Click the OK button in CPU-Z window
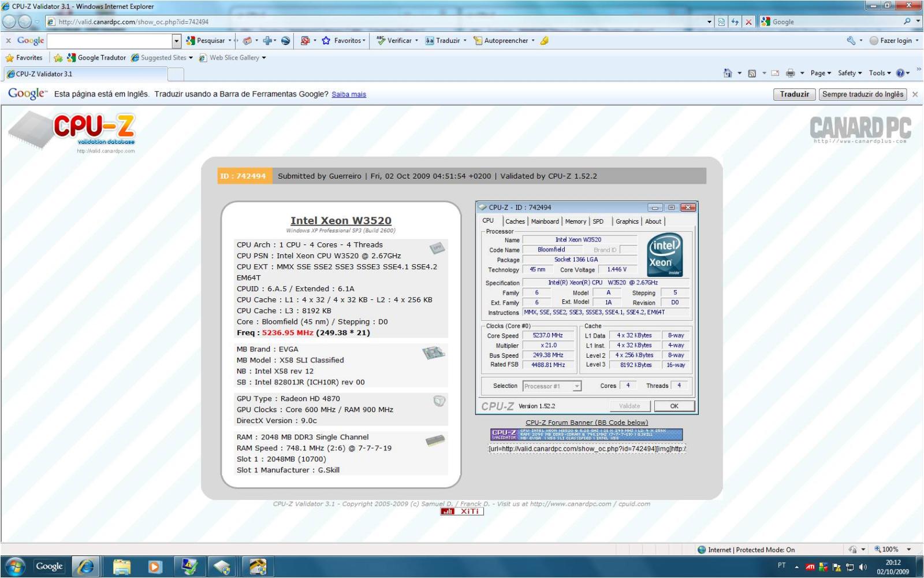Screen dimensions: 924x578 click(674, 406)
